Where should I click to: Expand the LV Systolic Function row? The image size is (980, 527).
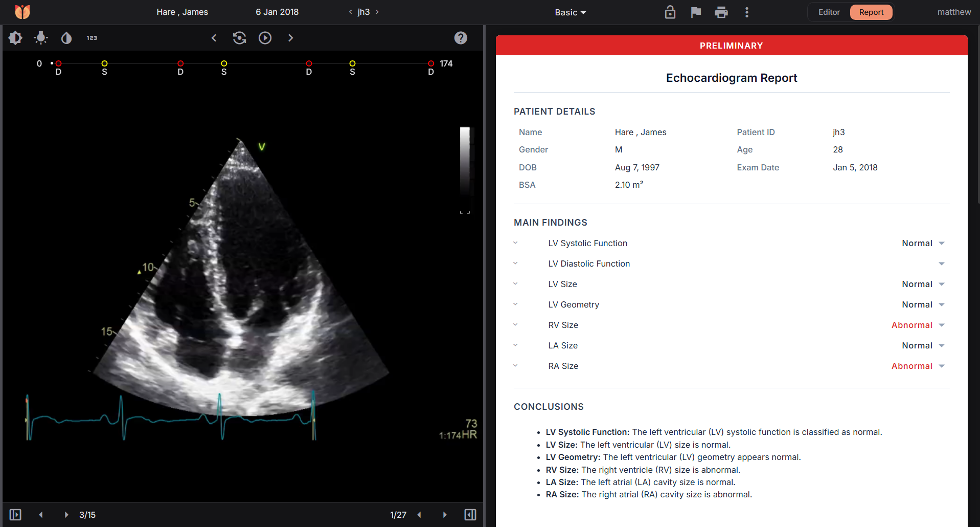coord(515,244)
